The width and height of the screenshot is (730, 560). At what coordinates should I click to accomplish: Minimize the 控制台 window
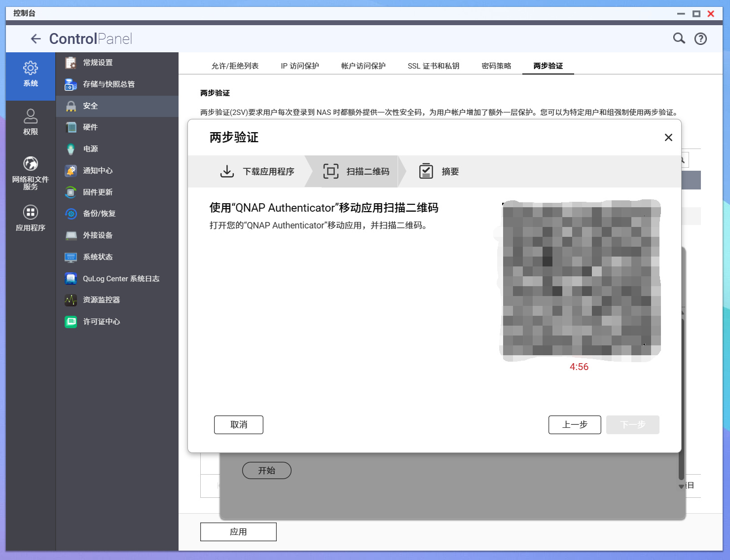(x=681, y=14)
